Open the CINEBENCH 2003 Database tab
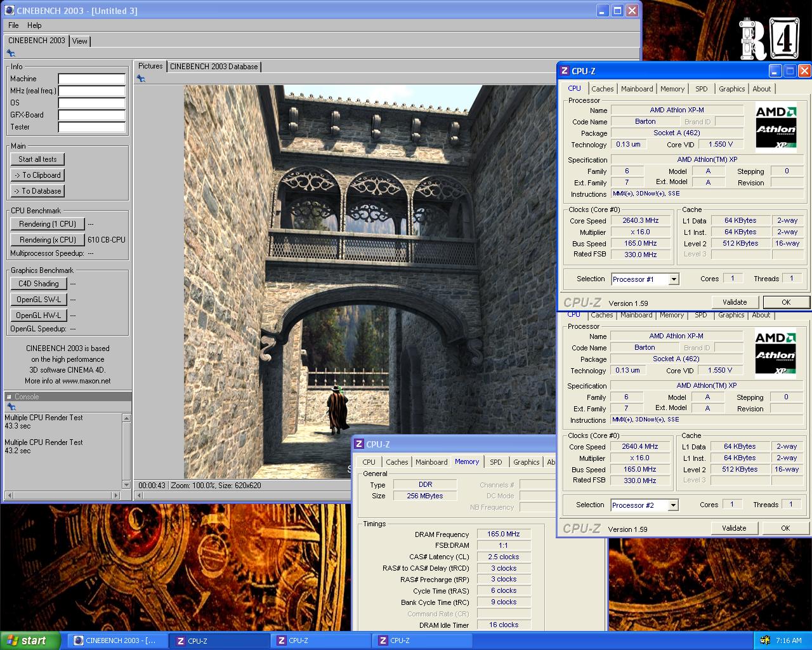This screenshot has height=650, width=812. coord(214,66)
